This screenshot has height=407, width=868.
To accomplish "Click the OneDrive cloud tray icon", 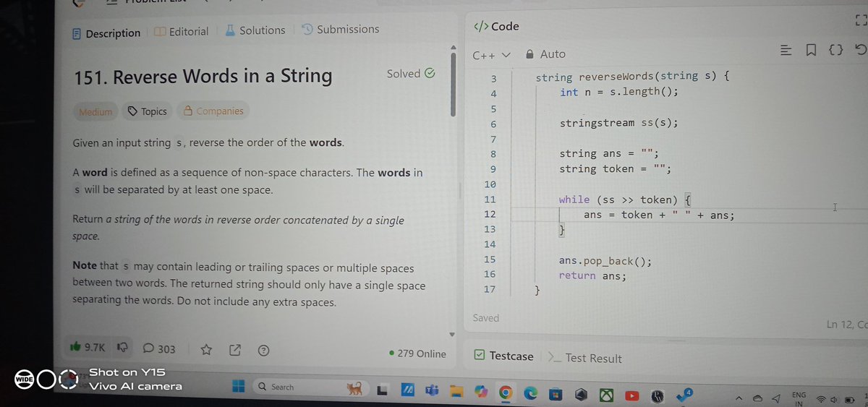I will (x=758, y=398).
